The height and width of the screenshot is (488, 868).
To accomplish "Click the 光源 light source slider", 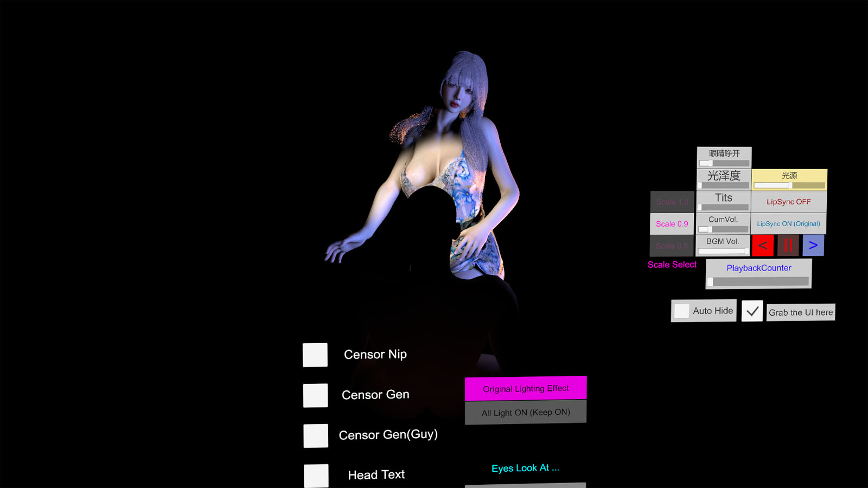I will point(789,185).
